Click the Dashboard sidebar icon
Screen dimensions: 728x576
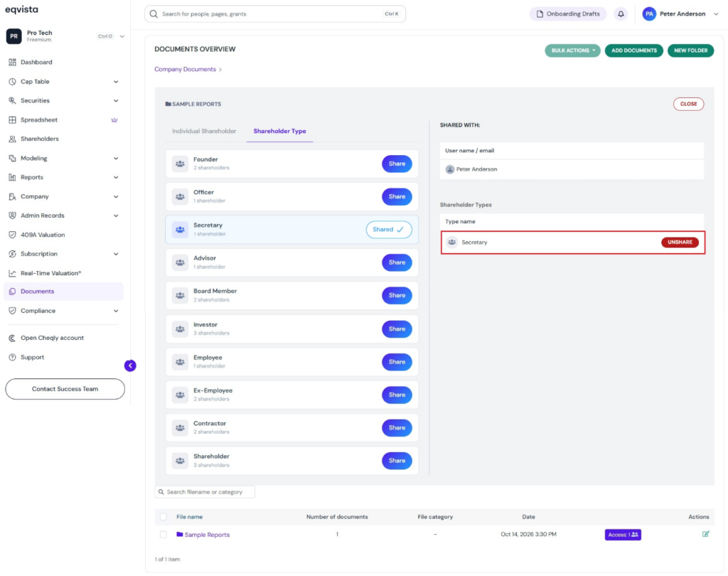pyautogui.click(x=13, y=63)
